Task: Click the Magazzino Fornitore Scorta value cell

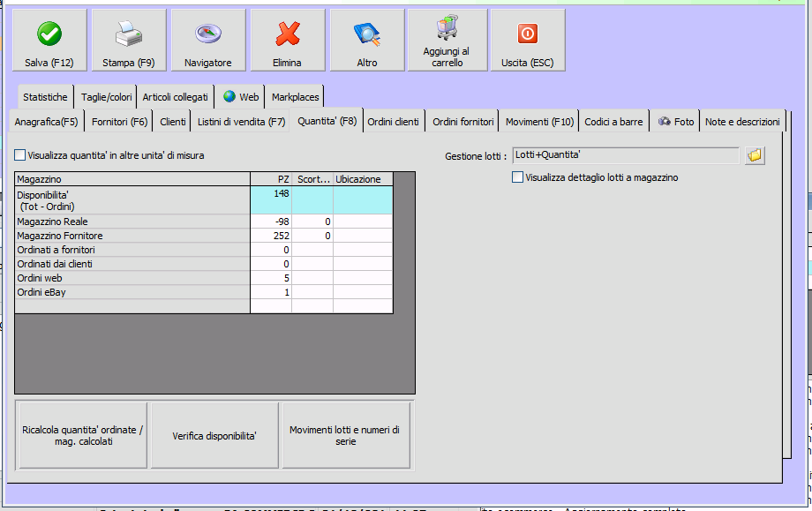Action: 312,236
